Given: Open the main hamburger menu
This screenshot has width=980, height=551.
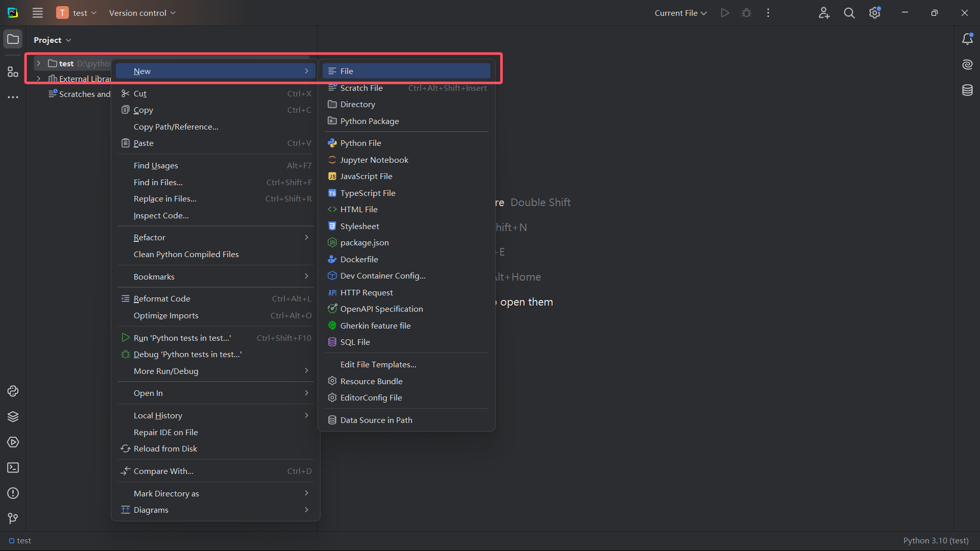Looking at the screenshot, I should pyautogui.click(x=38, y=13).
